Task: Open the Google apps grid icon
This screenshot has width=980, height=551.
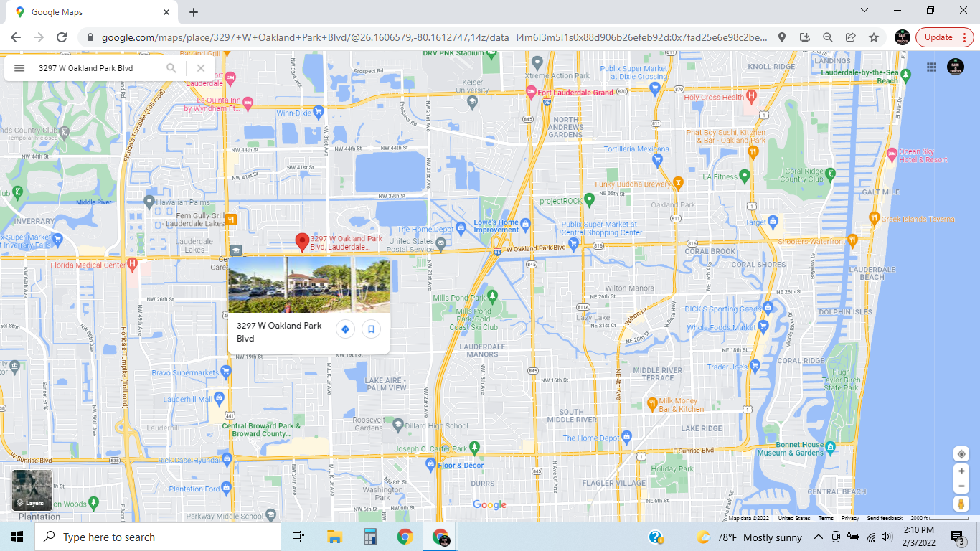Action: (x=931, y=67)
